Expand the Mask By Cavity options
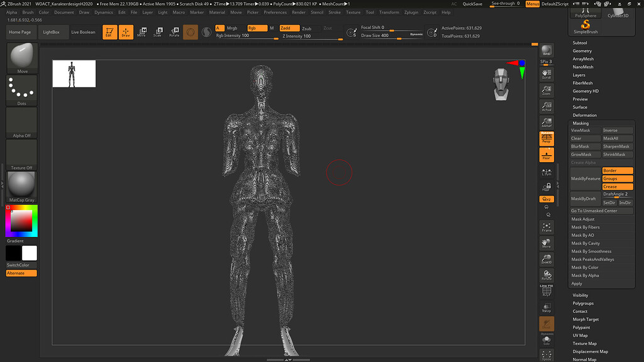This screenshot has height=362, width=644. pyautogui.click(x=586, y=243)
